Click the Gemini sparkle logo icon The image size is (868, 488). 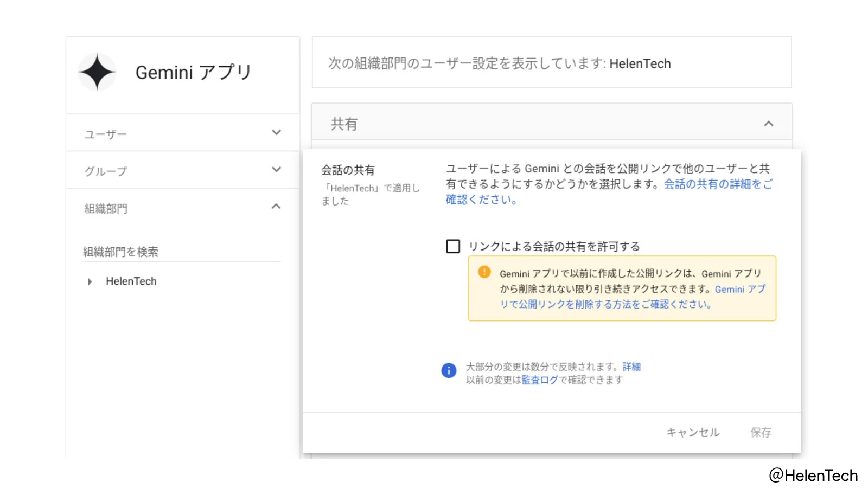(x=97, y=72)
